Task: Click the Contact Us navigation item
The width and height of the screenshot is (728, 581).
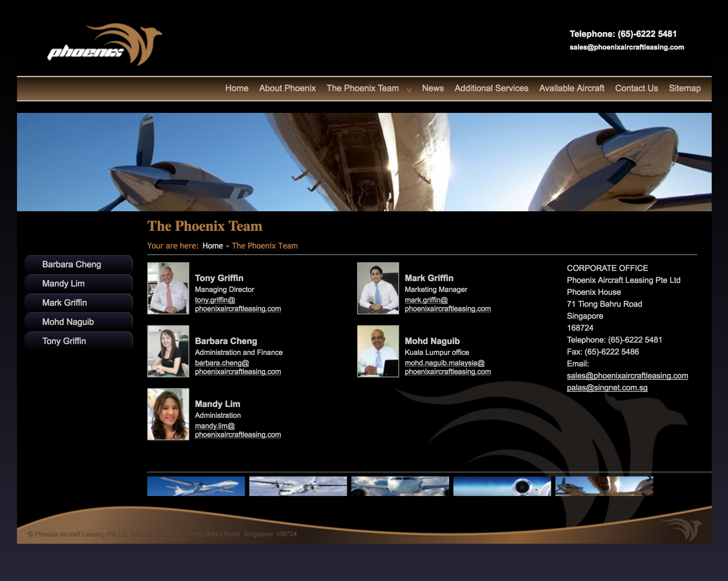Action: 636,88
